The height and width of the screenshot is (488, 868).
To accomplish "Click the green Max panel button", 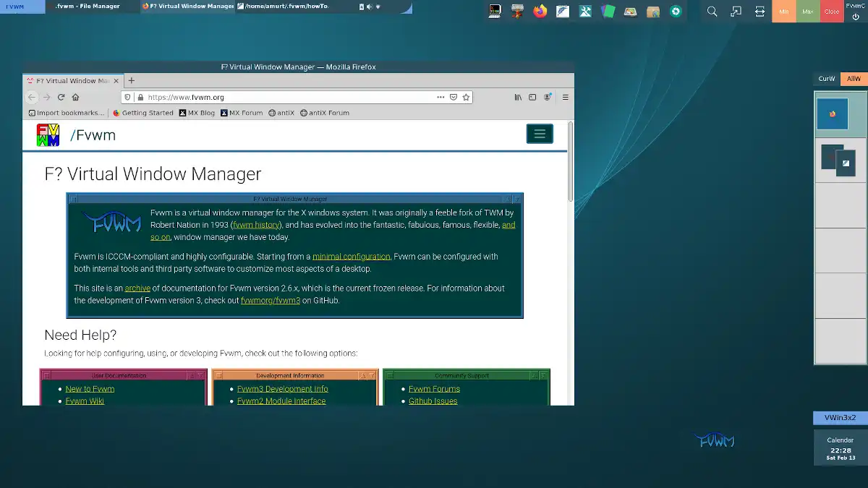I will point(808,12).
